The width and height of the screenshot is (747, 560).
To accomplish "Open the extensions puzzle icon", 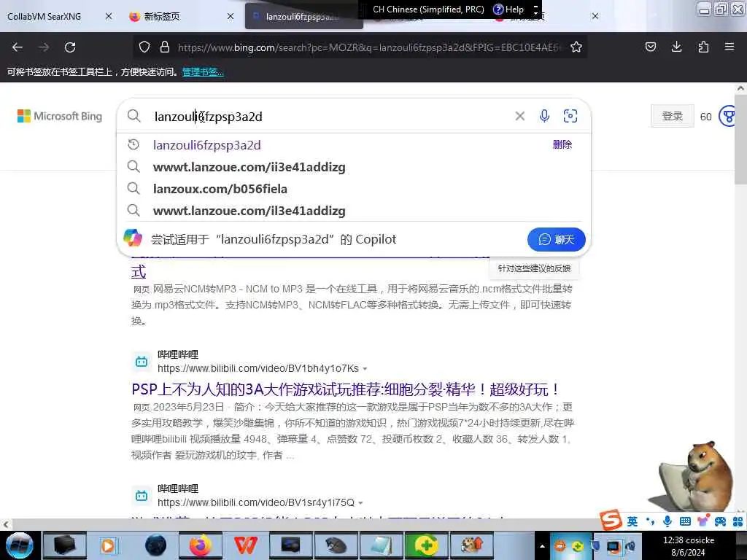I will (703, 47).
